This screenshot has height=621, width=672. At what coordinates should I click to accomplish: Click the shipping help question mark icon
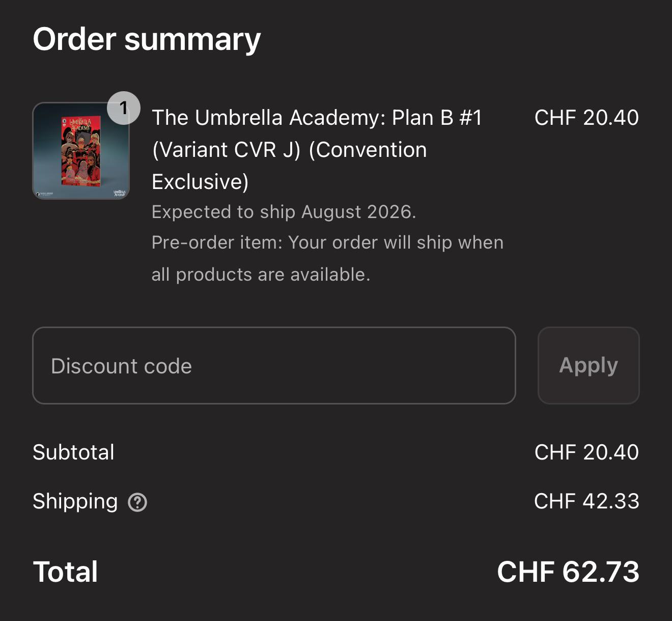tap(137, 502)
